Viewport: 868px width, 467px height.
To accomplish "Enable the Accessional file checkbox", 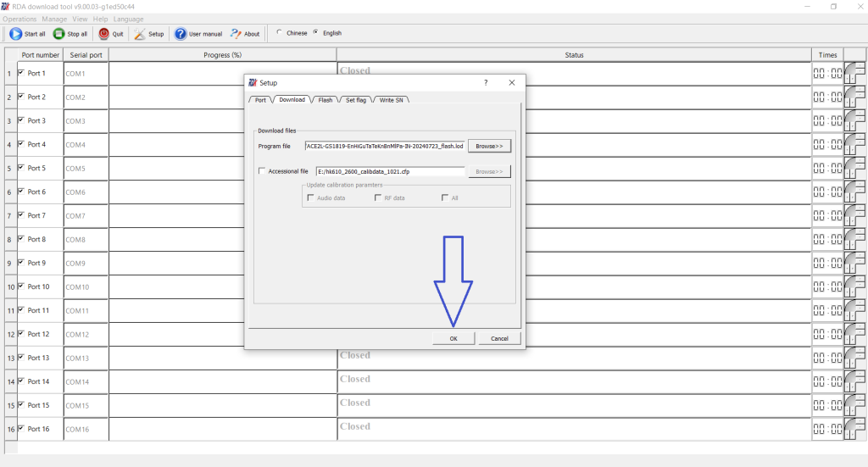I will [x=262, y=171].
